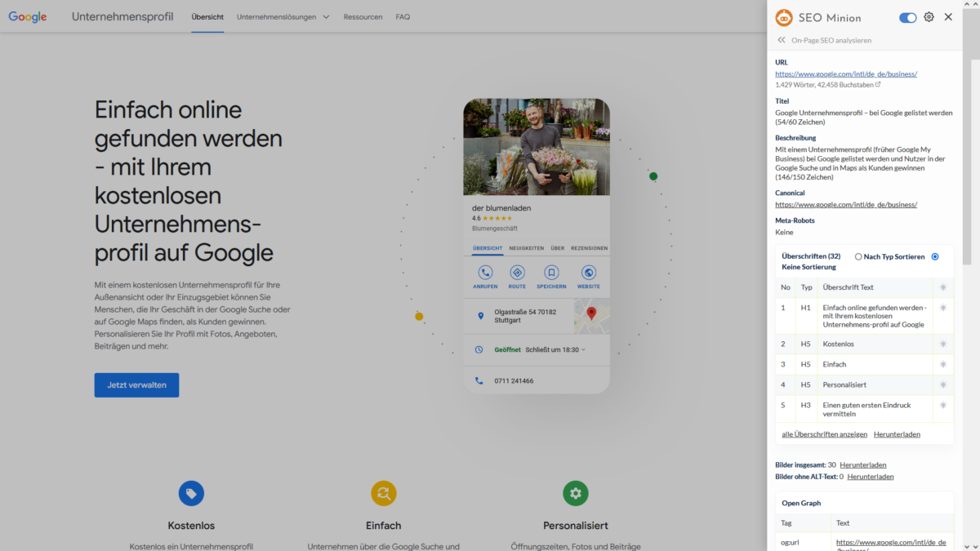Select Nach Typ Sortieren radio button
The width and height of the screenshot is (980, 551).
[x=858, y=256]
